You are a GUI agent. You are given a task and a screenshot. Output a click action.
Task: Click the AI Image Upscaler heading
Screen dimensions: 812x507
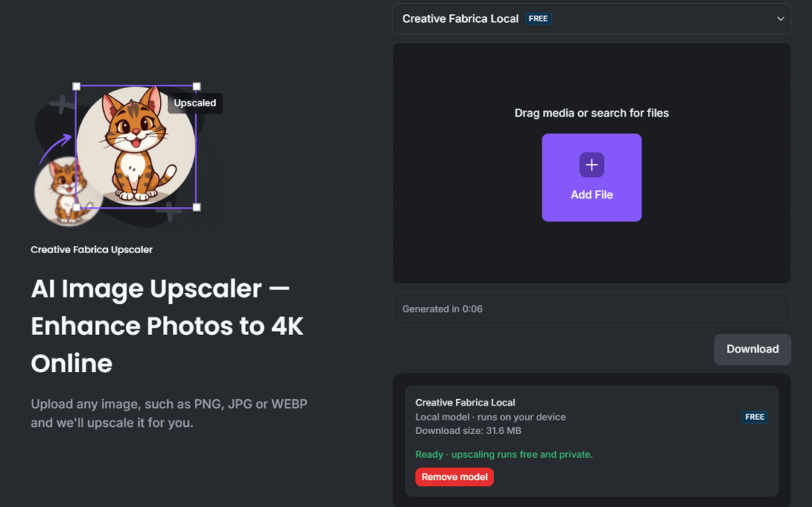(x=167, y=325)
